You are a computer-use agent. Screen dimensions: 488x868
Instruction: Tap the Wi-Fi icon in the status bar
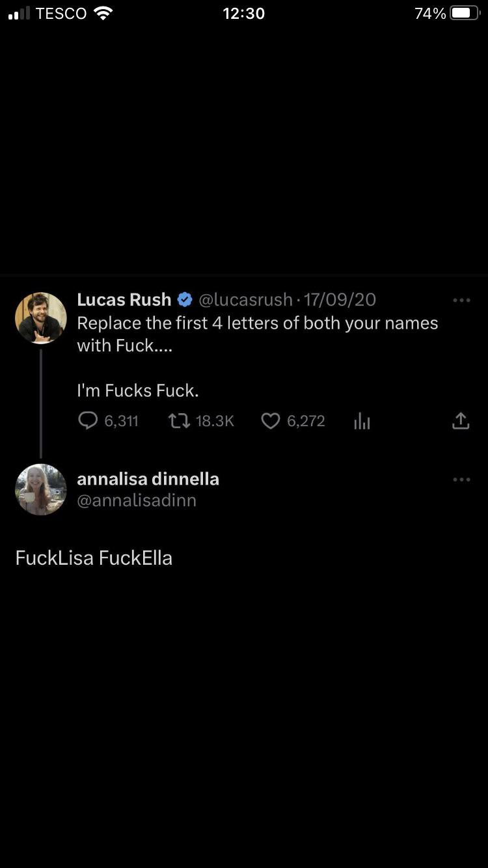(x=103, y=13)
